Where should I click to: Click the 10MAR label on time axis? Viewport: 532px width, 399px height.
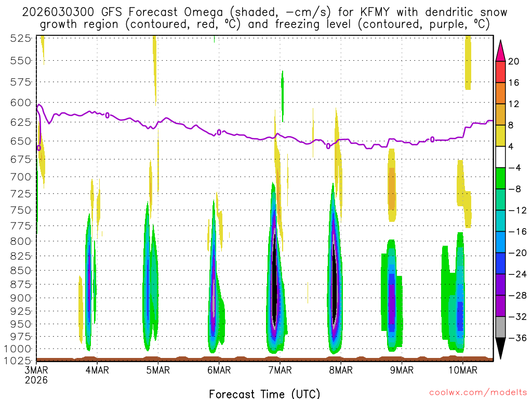[460, 370]
